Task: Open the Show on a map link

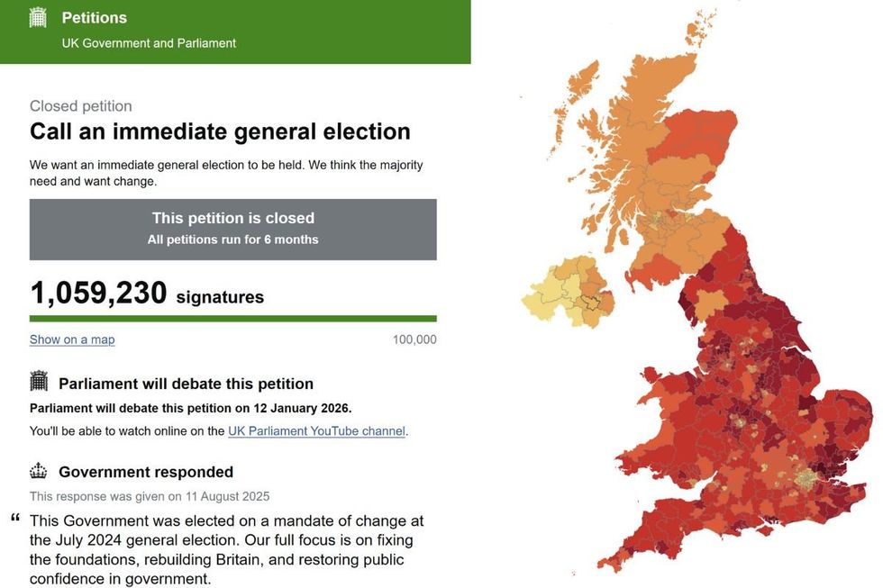Action: [x=71, y=339]
